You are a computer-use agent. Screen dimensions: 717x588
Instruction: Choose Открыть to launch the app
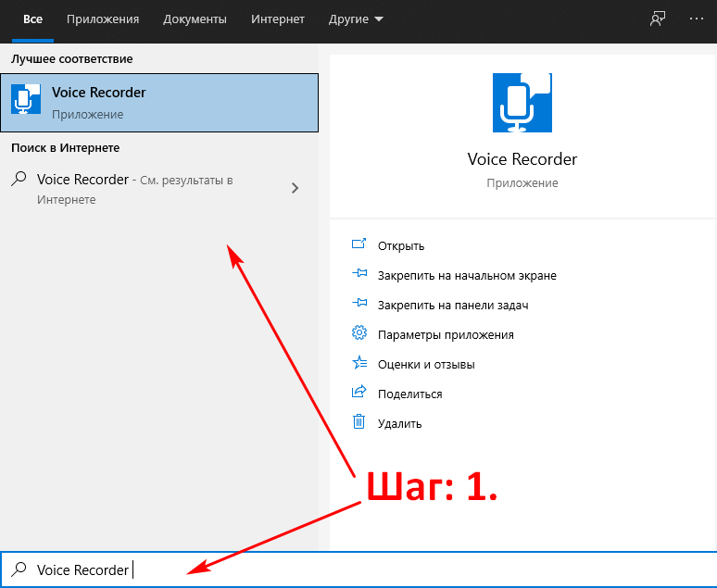click(x=401, y=245)
